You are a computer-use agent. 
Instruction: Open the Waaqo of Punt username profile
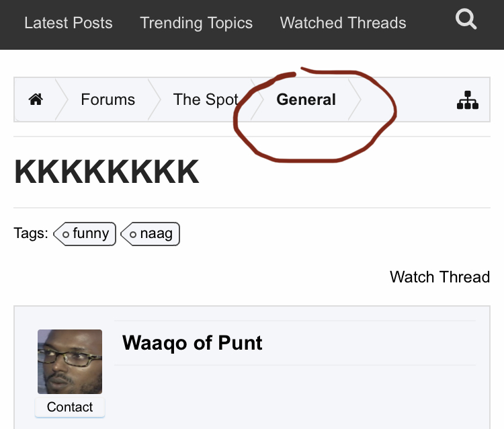point(192,343)
